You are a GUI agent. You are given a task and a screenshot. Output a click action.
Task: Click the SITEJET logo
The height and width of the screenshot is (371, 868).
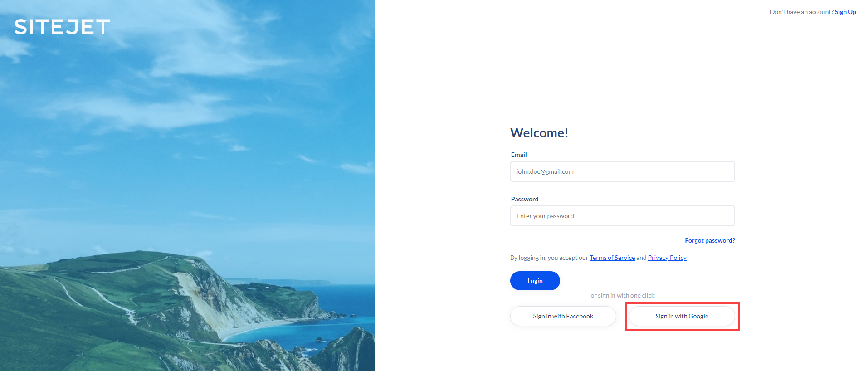coord(62,27)
